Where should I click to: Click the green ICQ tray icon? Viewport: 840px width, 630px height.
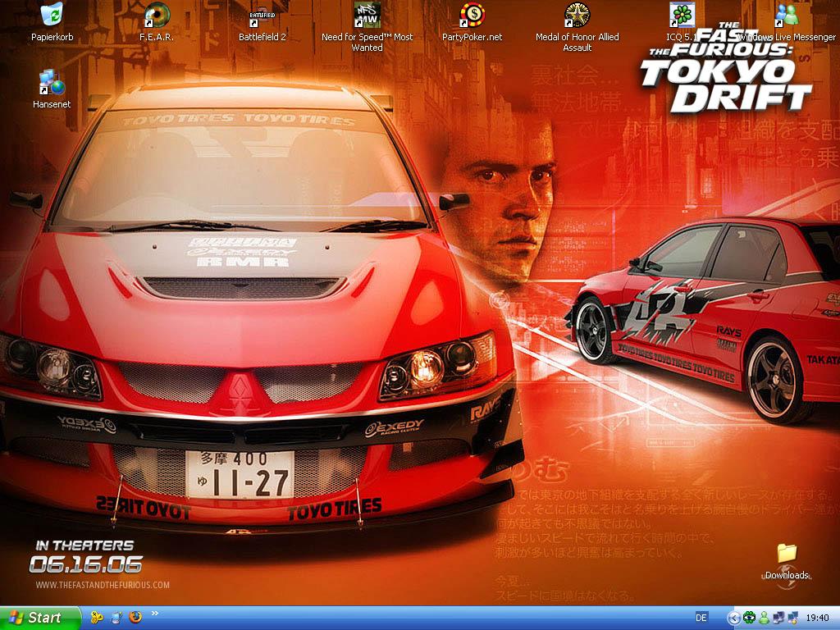pos(749,619)
